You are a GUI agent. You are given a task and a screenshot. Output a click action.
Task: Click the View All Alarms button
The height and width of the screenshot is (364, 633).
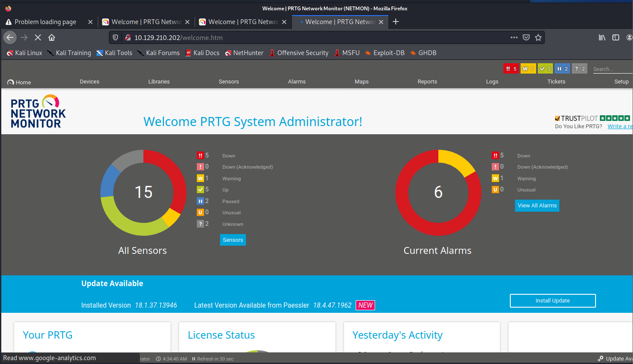pyautogui.click(x=537, y=206)
